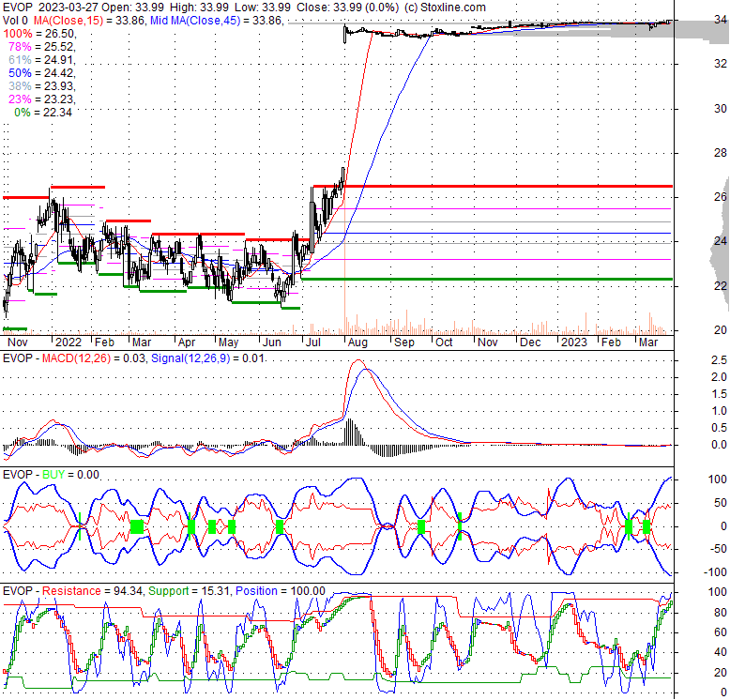Click the price axis value 32

(x=721, y=64)
